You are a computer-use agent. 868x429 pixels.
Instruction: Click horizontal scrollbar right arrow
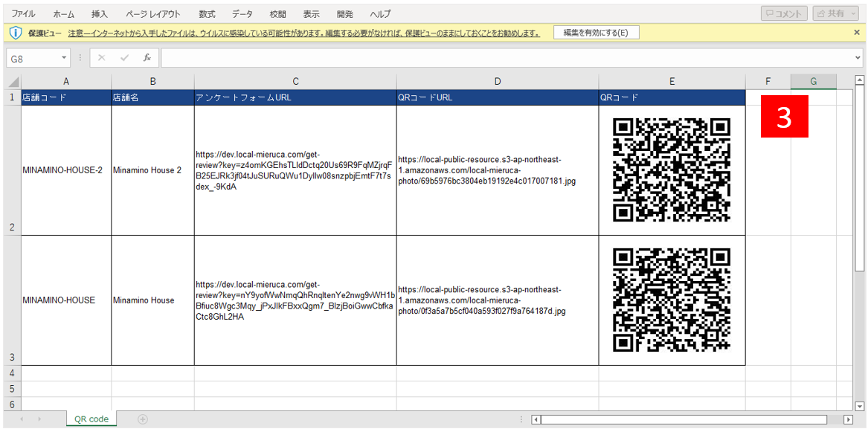(848, 419)
